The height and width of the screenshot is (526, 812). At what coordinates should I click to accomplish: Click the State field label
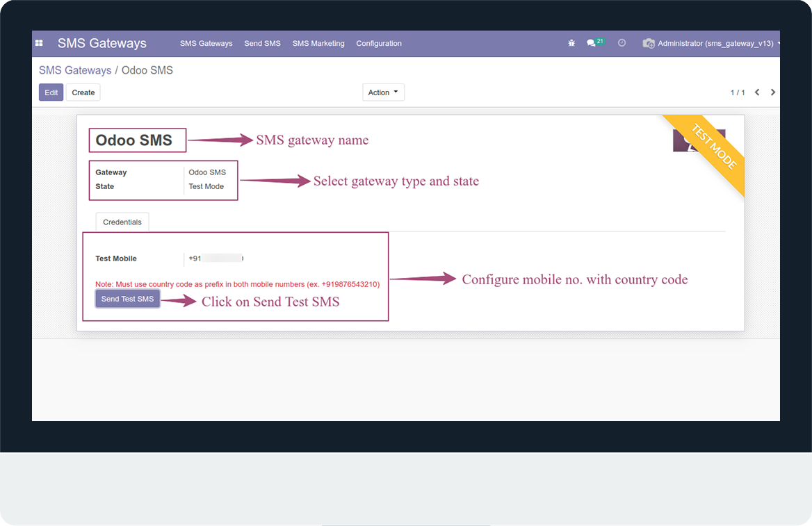coord(104,186)
